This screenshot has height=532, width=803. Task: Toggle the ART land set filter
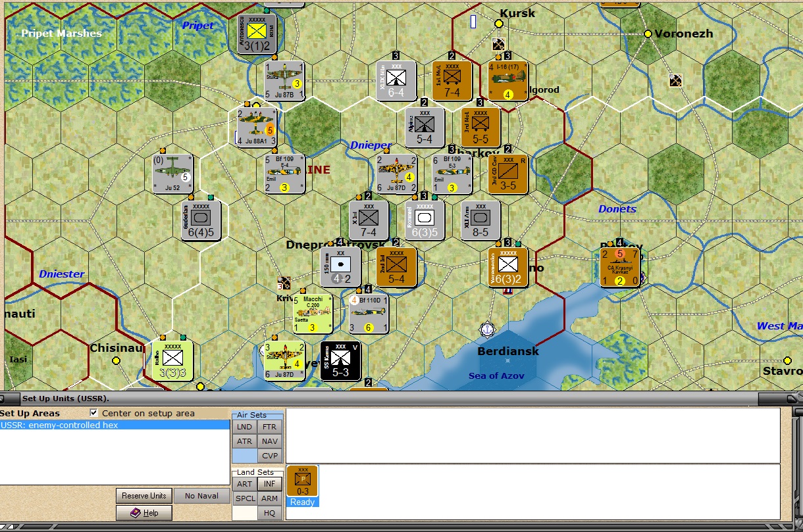click(x=244, y=484)
